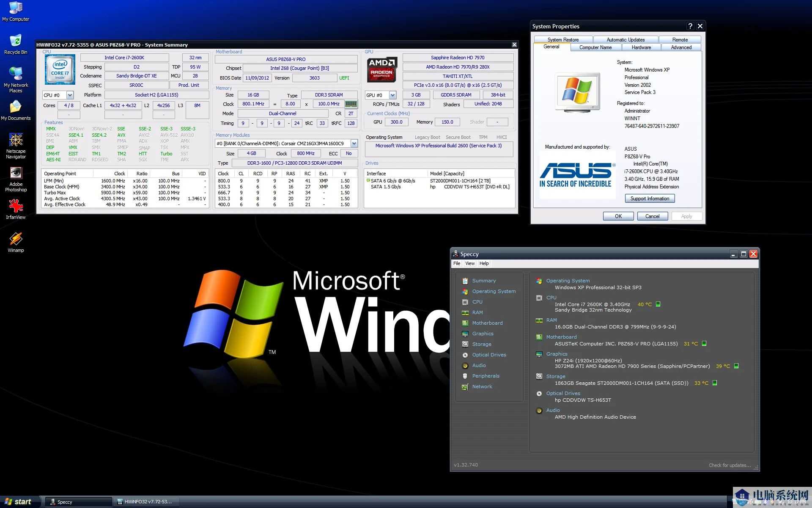
Task: Select the General tab in System Properties
Action: tap(551, 47)
